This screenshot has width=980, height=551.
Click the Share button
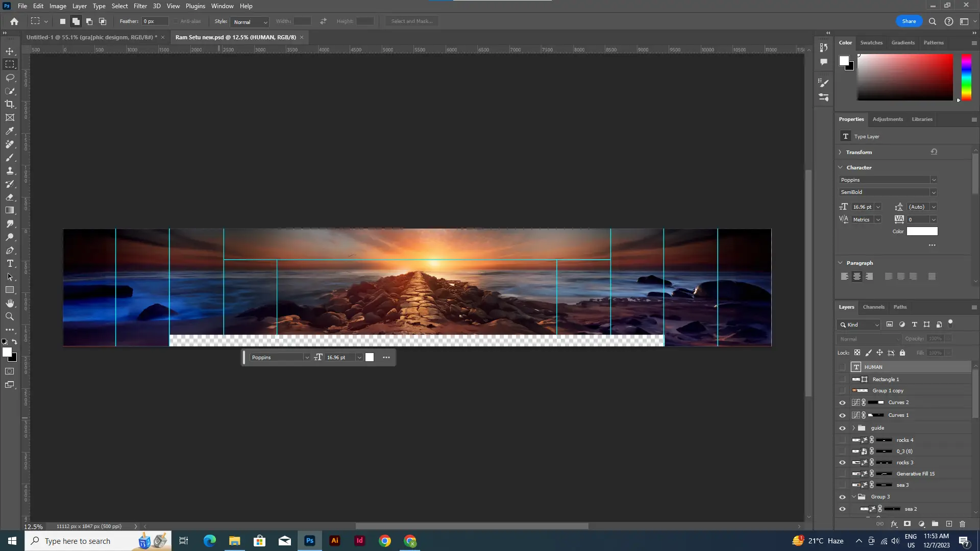pos(909,21)
